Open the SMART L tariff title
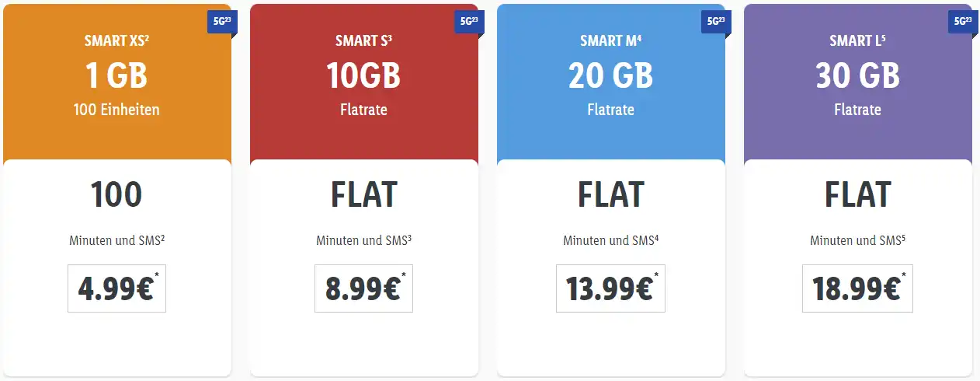The width and height of the screenshot is (980, 381). [x=857, y=41]
